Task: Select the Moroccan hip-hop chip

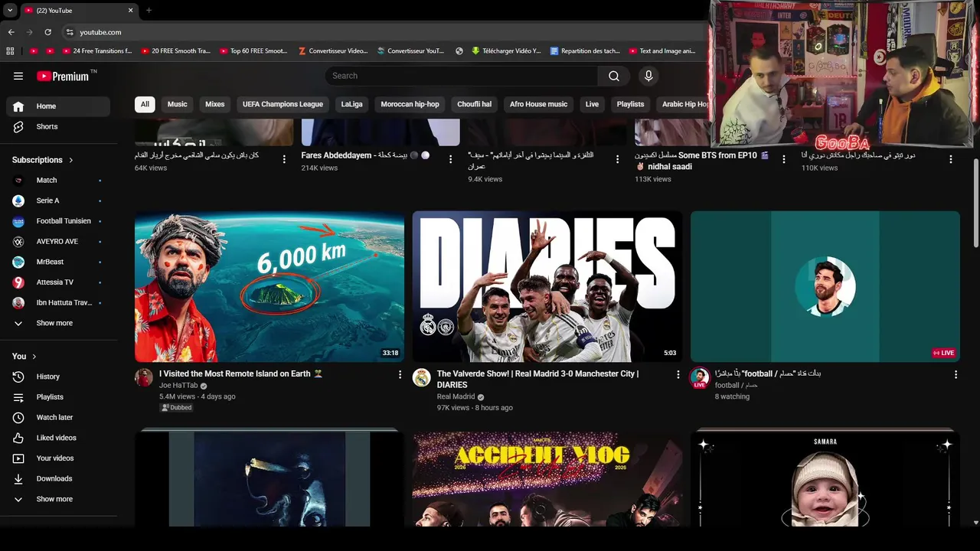Action: coord(410,104)
